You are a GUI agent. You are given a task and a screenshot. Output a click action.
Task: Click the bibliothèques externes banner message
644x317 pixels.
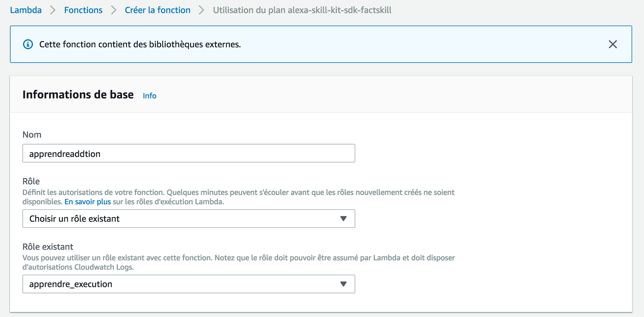pos(140,44)
